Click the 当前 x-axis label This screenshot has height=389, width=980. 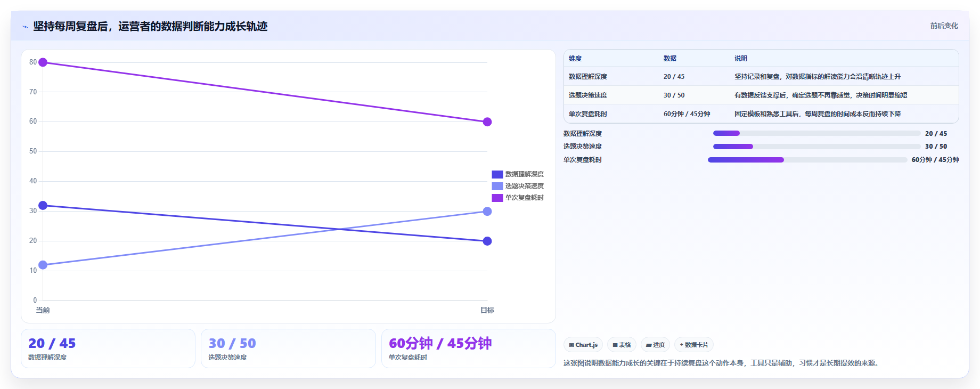[43, 310]
